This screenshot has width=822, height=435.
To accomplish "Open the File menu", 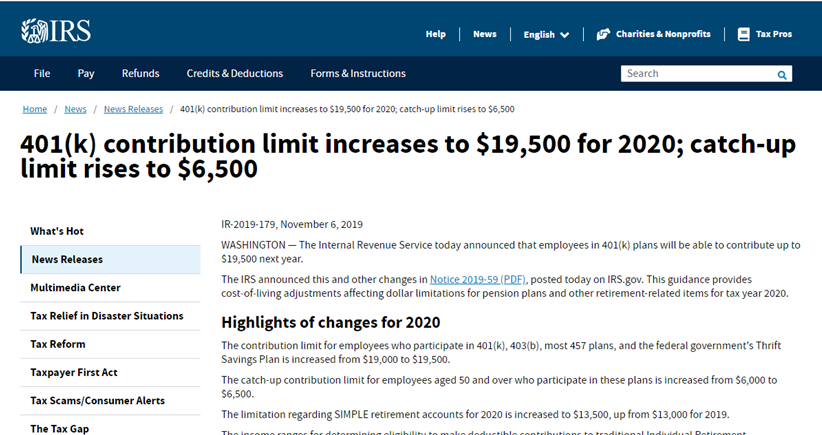I will tap(42, 73).
